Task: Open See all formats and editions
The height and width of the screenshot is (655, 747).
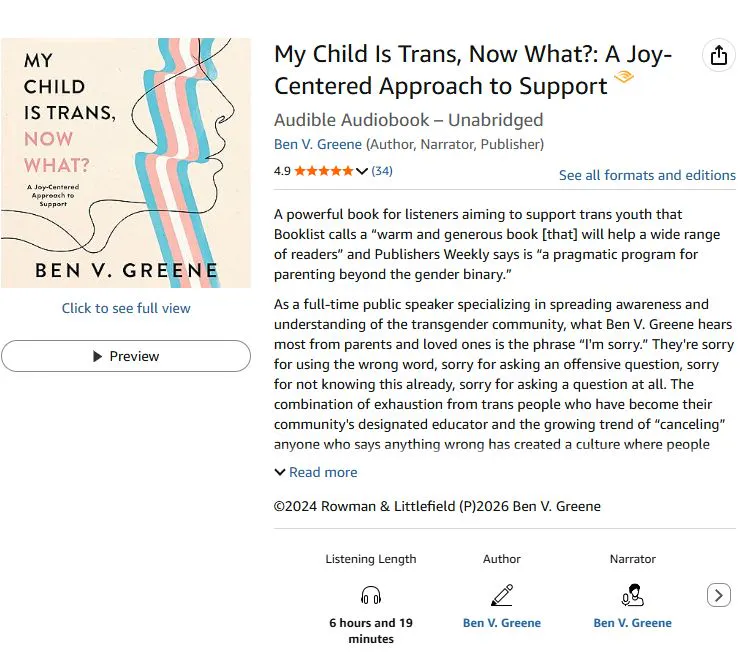Action: point(647,175)
